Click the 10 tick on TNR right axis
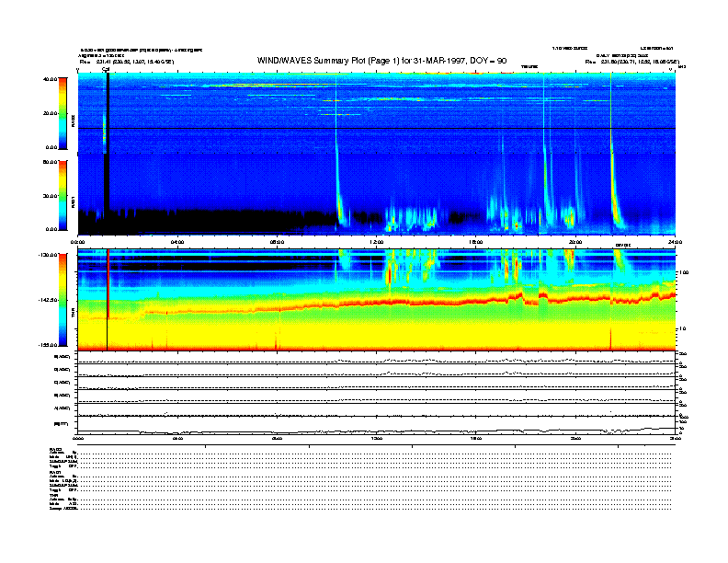The width and height of the screenshot is (728, 563). [682, 329]
